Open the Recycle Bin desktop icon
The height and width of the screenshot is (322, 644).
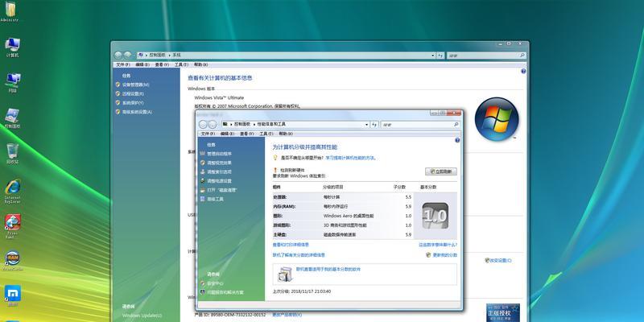(x=12, y=154)
